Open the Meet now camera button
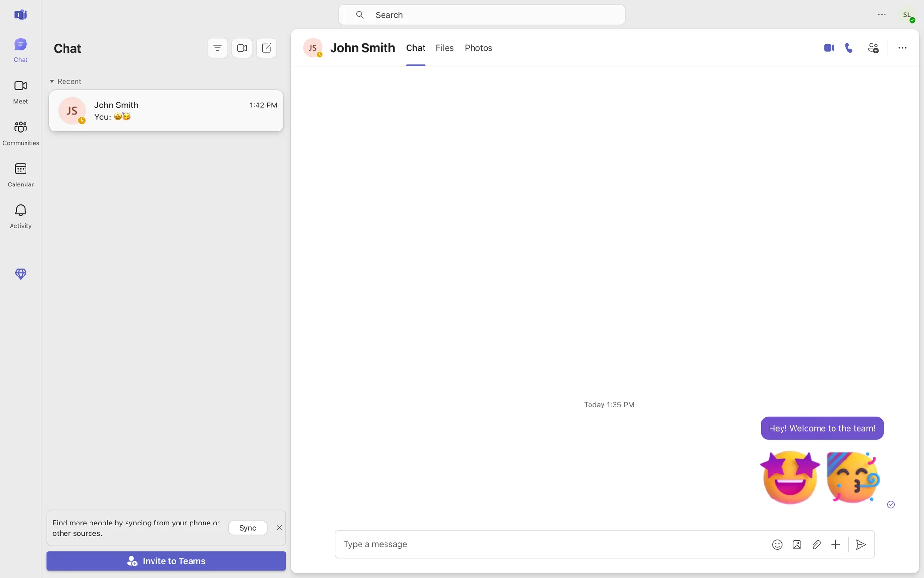 (x=242, y=48)
